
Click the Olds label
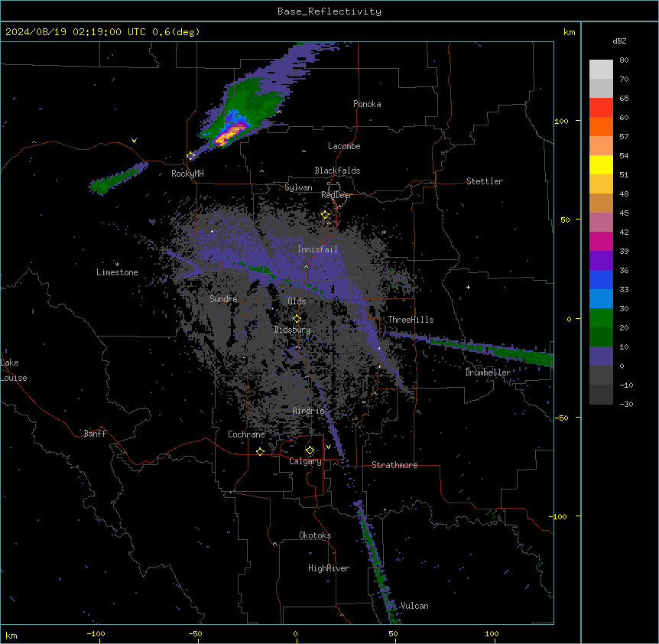297,301
